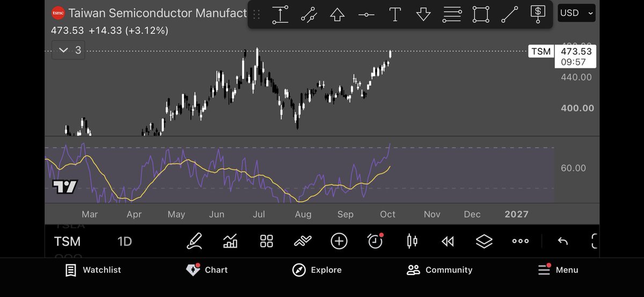Switch to the Community tab
644x297 pixels.
click(x=440, y=270)
